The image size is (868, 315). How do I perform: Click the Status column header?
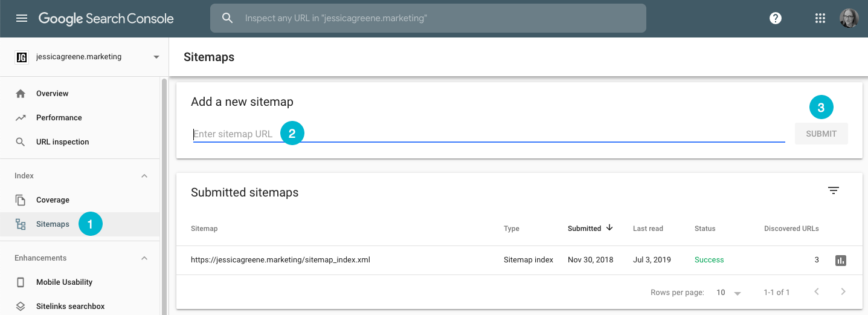tap(705, 229)
